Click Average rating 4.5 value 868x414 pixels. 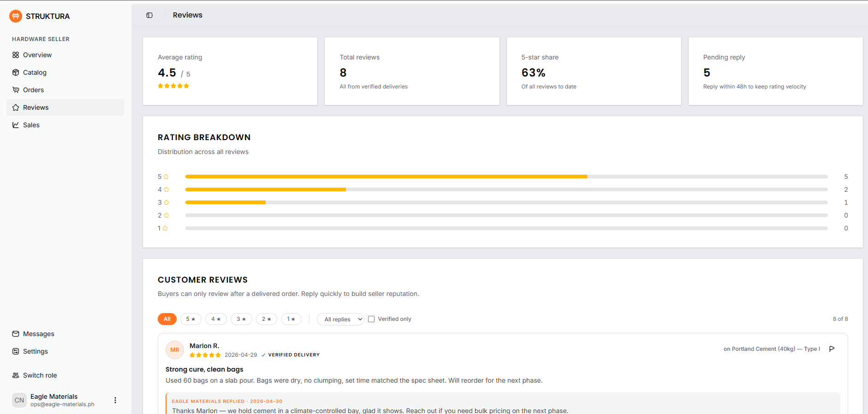pyautogui.click(x=167, y=73)
